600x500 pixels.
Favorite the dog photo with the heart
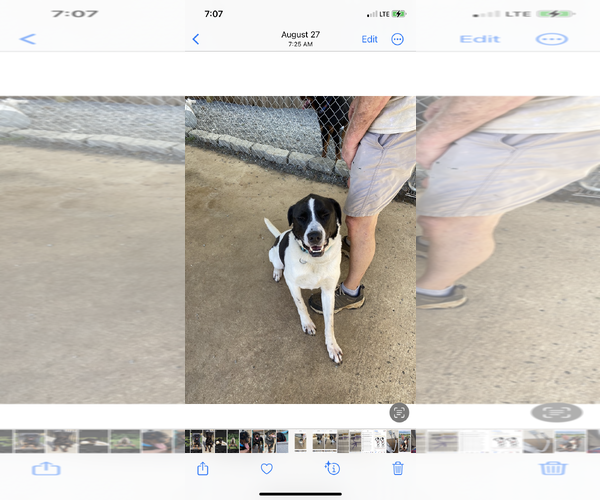click(267, 468)
